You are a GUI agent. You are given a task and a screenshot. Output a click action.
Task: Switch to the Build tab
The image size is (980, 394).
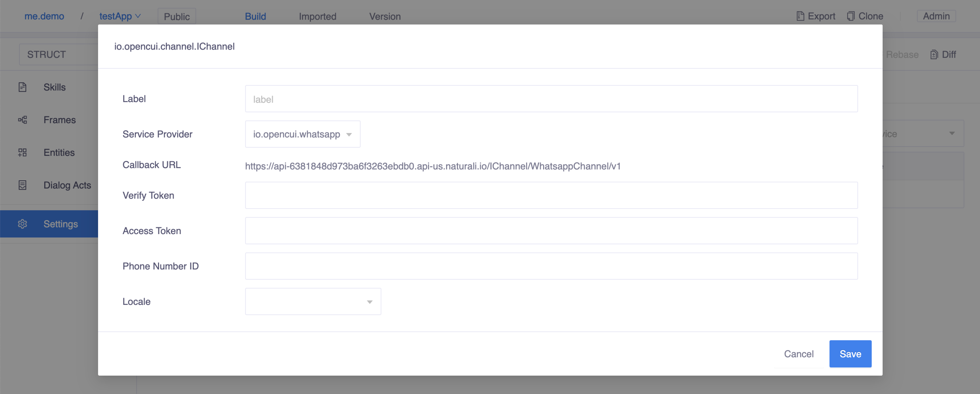pos(255,16)
